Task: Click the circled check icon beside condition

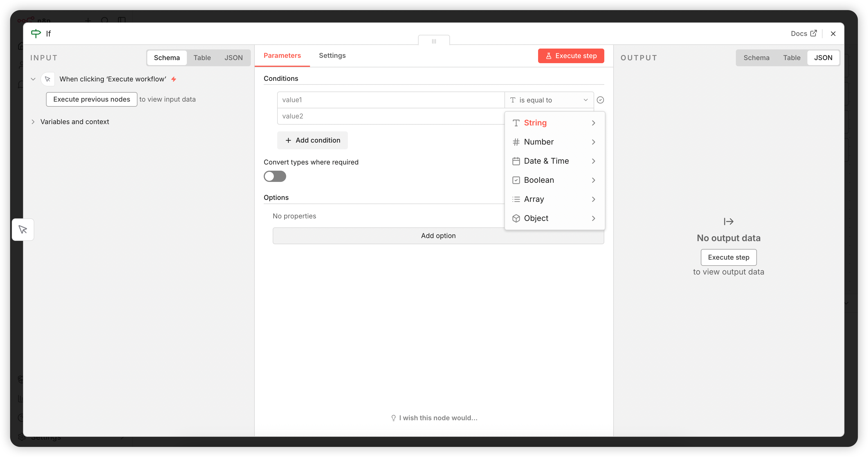Action: tap(600, 100)
